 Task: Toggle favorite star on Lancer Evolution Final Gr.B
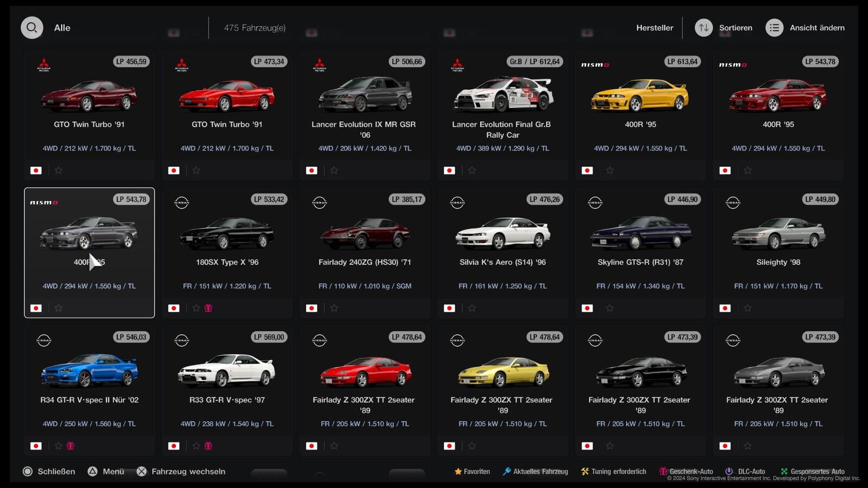472,170
